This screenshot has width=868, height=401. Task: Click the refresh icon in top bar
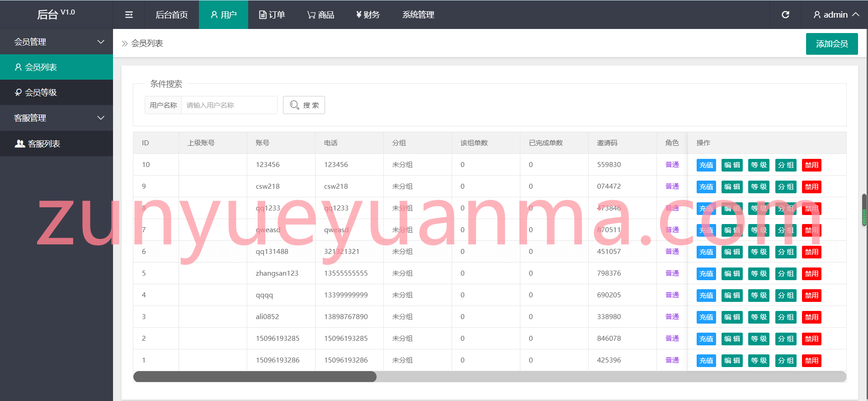click(x=785, y=14)
